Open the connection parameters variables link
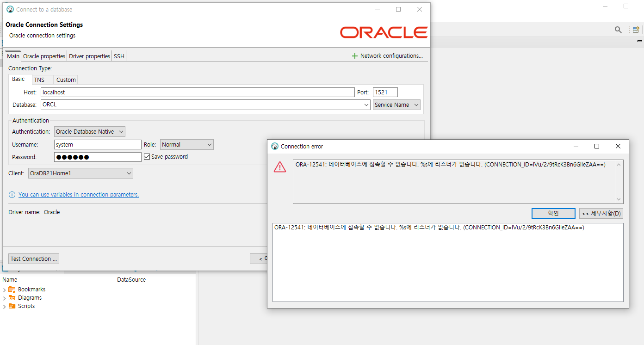 pyautogui.click(x=78, y=194)
